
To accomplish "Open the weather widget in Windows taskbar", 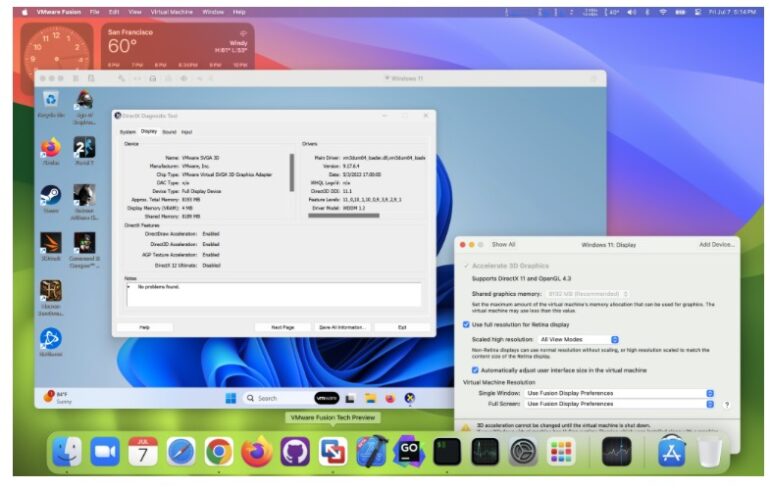I will (57, 397).
